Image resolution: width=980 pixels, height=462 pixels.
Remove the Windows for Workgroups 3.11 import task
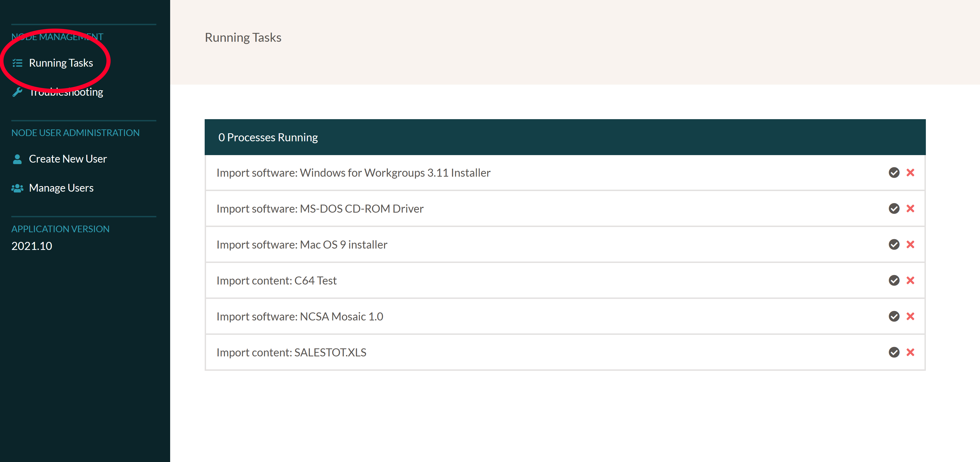(910, 173)
